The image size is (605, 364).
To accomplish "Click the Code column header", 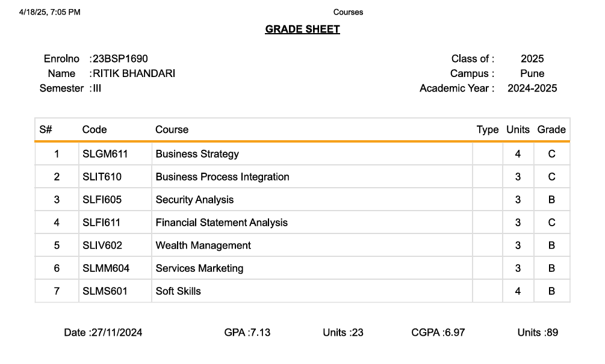I will (x=95, y=129).
